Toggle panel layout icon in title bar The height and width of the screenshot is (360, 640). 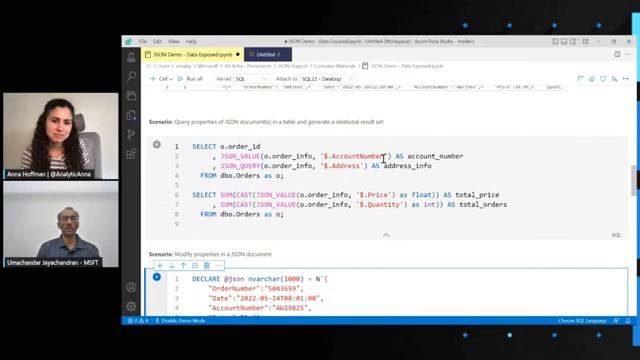click(564, 41)
